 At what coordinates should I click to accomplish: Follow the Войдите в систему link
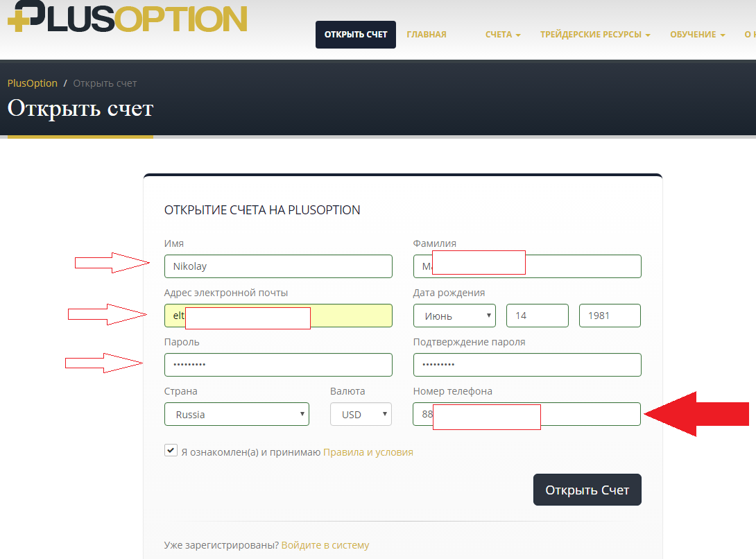pyautogui.click(x=325, y=545)
